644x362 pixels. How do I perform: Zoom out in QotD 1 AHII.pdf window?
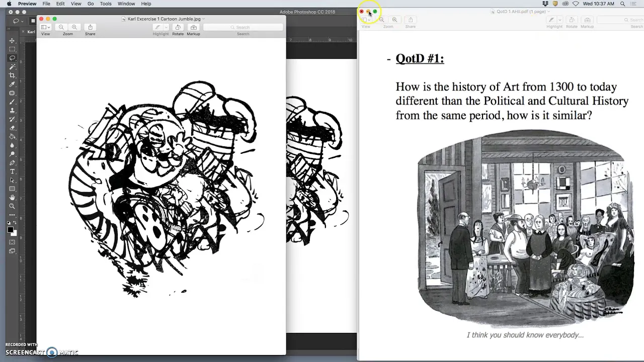pyautogui.click(x=382, y=20)
